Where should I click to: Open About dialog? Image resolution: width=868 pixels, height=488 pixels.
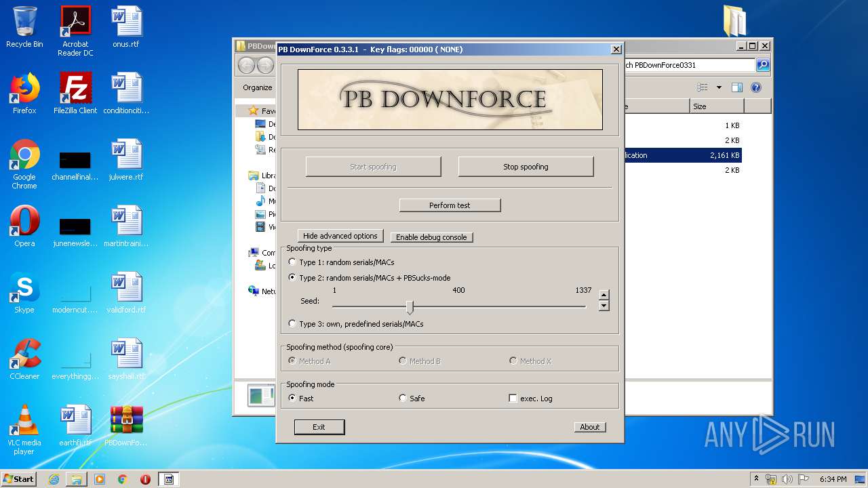590,427
